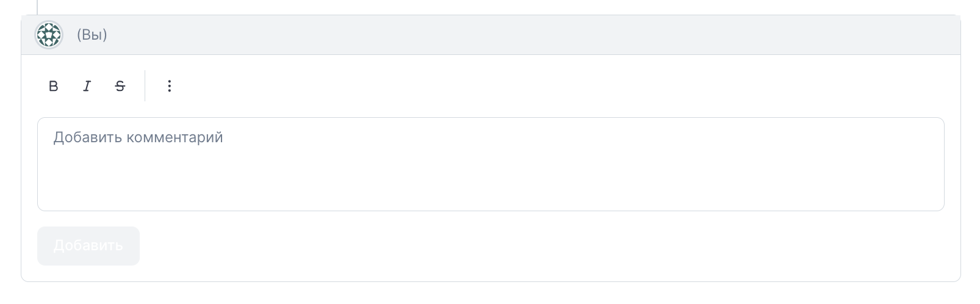Focus the "Добавить комментарий" text area
Viewport: 980px width, 304px height.
click(x=491, y=164)
